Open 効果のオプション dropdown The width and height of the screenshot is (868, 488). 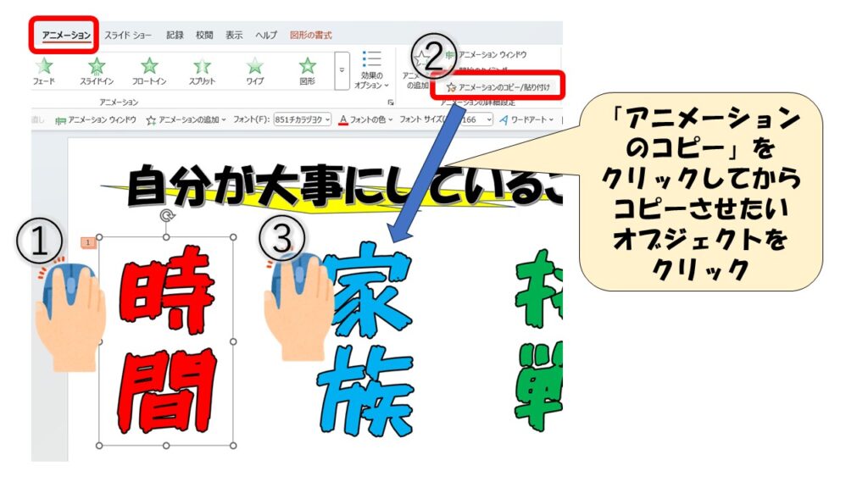pyautogui.click(x=370, y=70)
